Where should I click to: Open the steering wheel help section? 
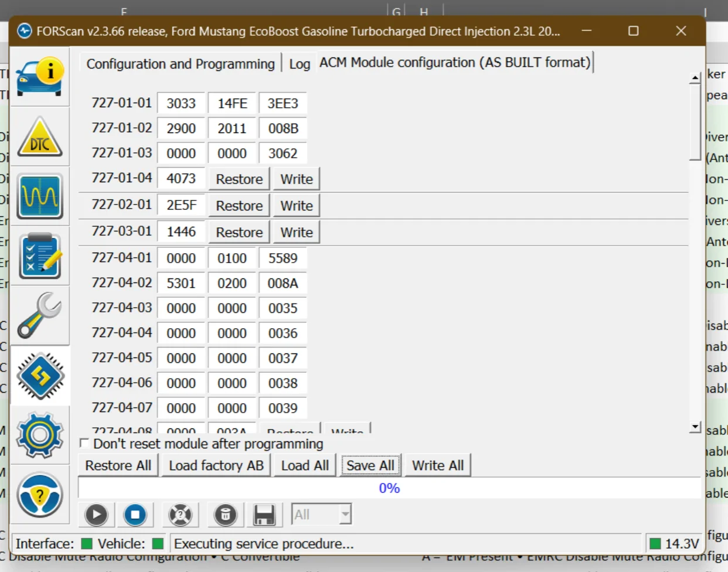tap(40, 495)
